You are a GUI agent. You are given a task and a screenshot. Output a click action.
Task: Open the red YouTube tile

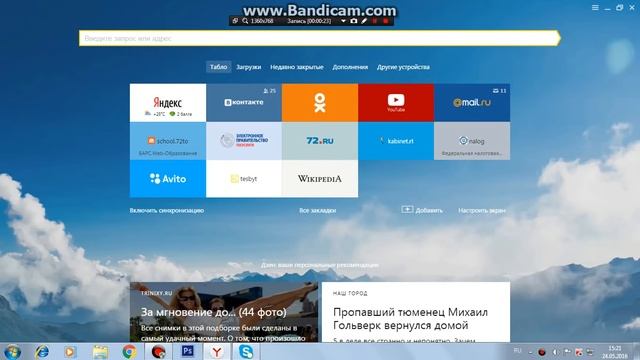pyautogui.click(x=396, y=102)
